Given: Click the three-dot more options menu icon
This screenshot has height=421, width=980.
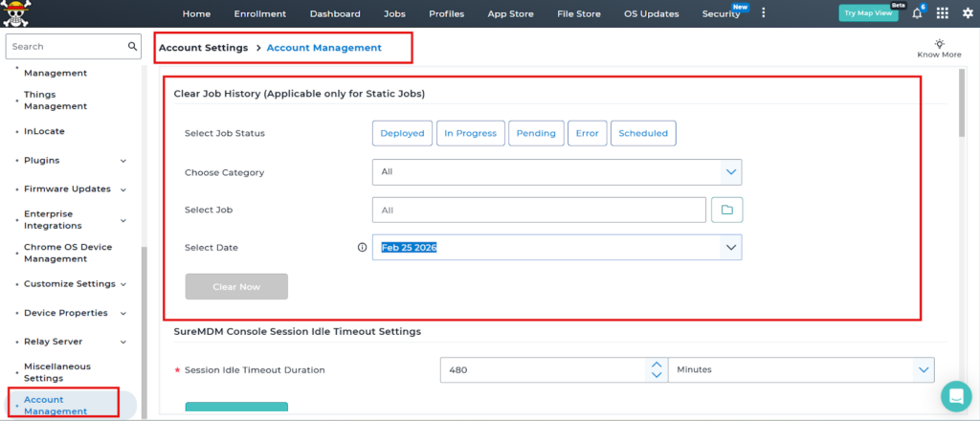Looking at the screenshot, I should click(763, 13).
